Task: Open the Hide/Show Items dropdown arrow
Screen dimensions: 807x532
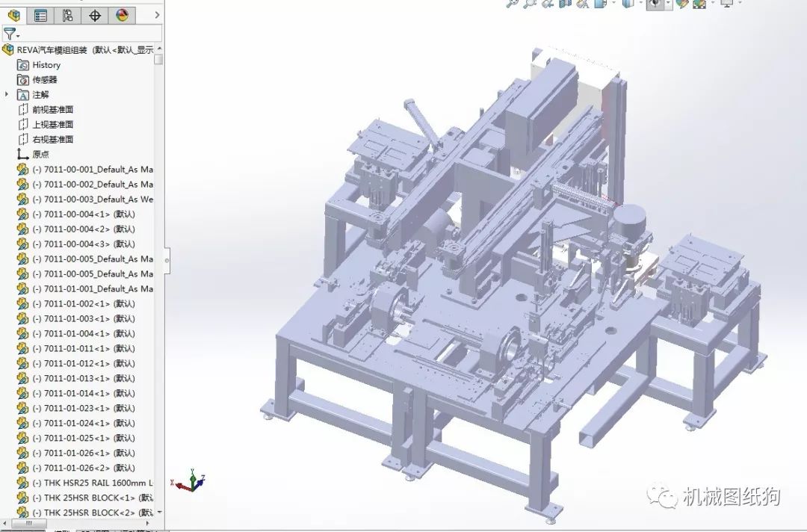Action: point(668,3)
